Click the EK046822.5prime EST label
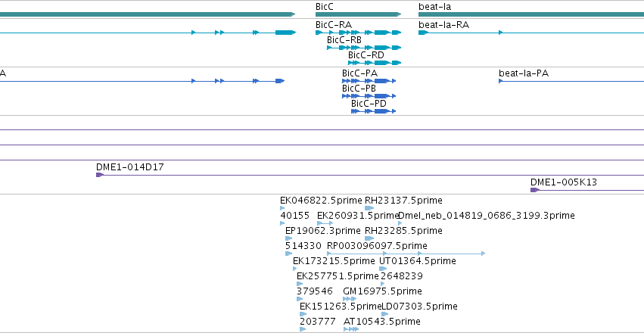This screenshot has height=333, width=644. click(x=321, y=201)
